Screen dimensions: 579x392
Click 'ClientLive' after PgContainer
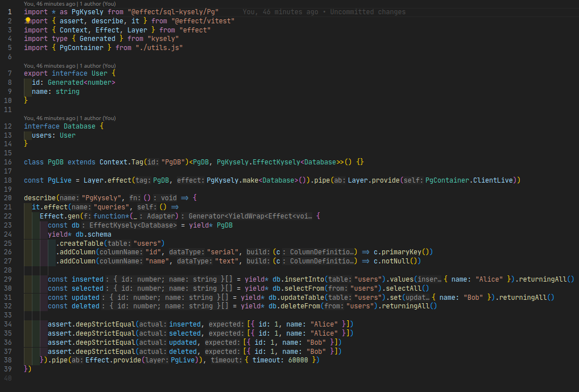(493, 180)
